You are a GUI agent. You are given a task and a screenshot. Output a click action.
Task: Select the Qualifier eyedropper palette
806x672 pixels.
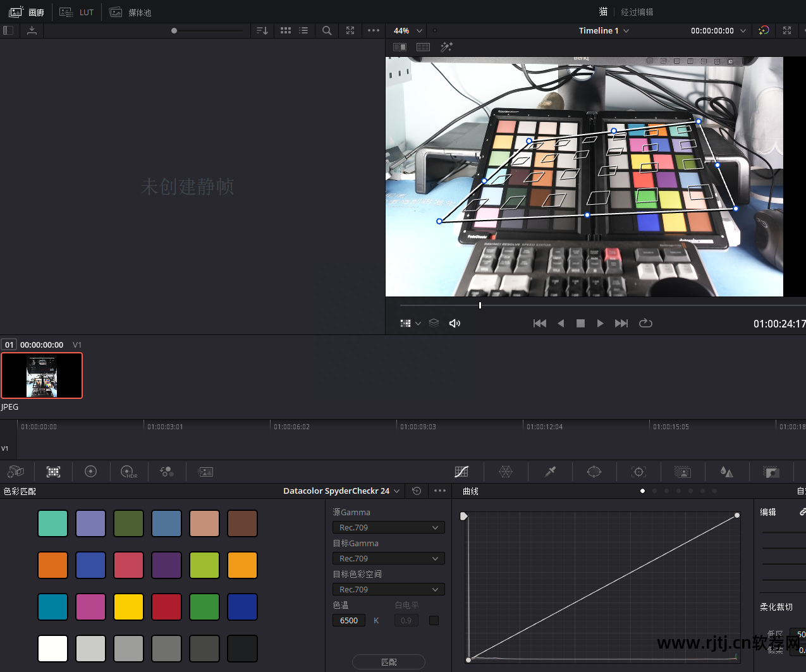pos(550,472)
